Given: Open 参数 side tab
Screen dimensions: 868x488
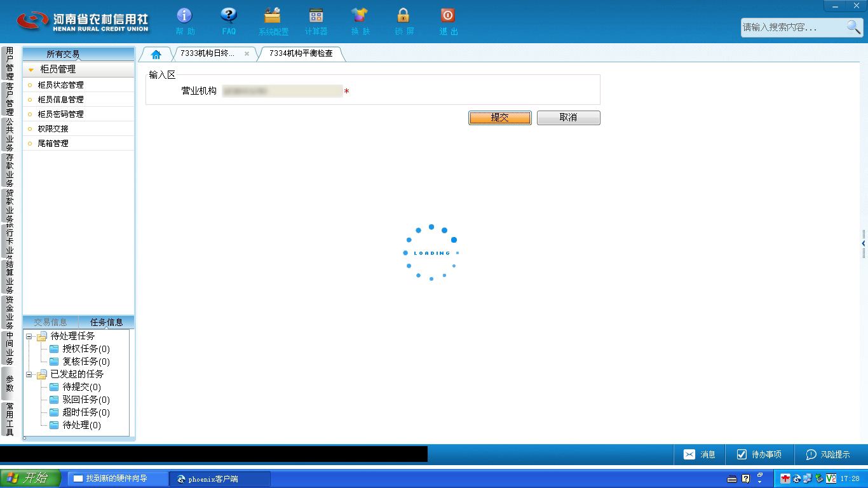Looking at the screenshot, I should tap(9, 383).
